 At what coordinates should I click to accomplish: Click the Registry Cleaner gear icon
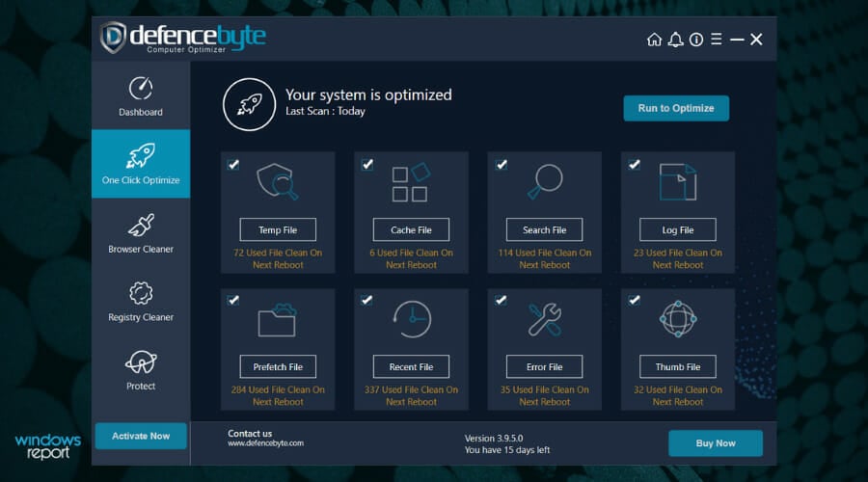(141, 293)
